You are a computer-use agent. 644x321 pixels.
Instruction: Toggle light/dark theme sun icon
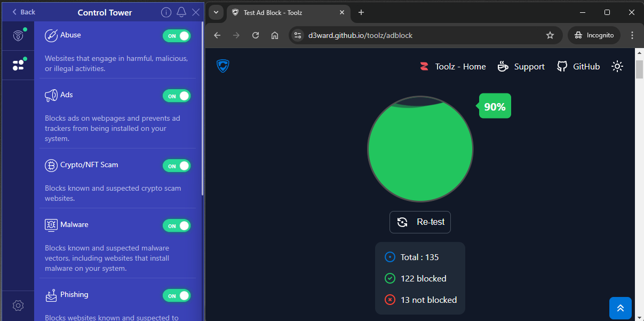click(x=617, y=67)
